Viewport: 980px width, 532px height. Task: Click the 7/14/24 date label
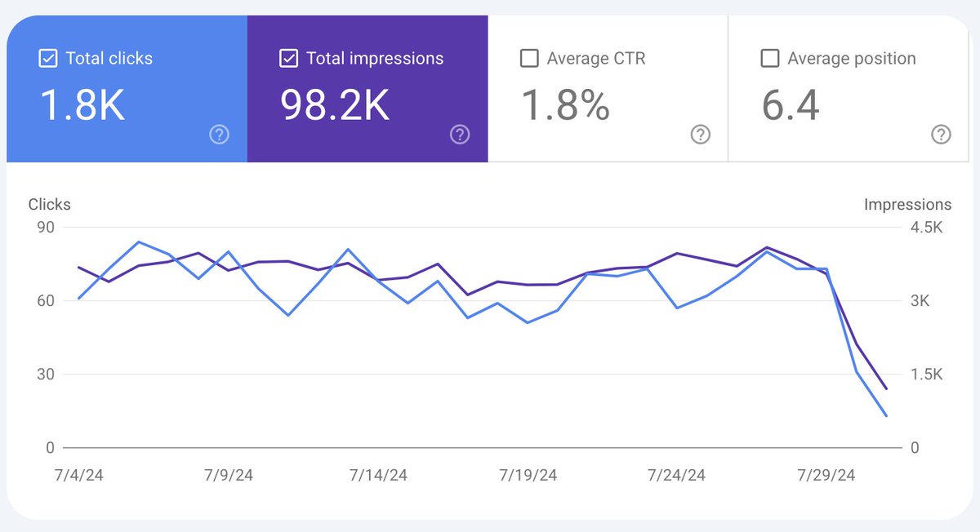click(378, 476)
